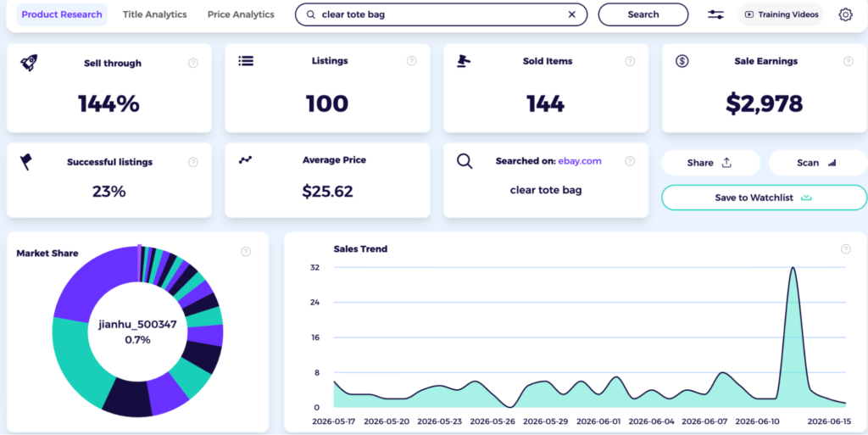
Task: Open the Product Research tab
Action: click(x=62, y=14)
